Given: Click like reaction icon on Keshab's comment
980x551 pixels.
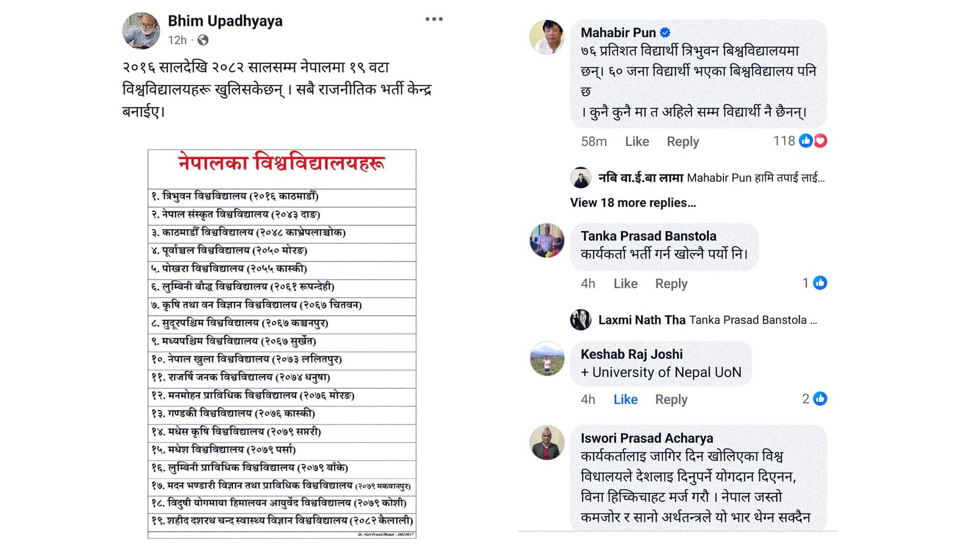Looking at the screenshot, I should coord(820,398).
